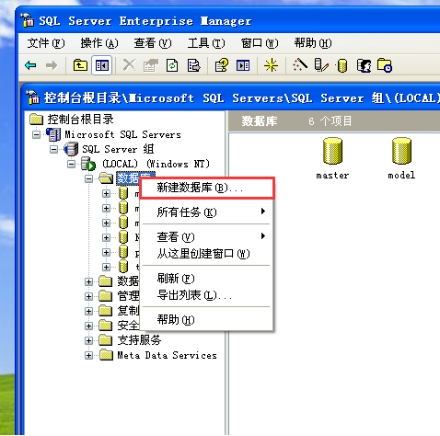Click the yellow star New icon
The image size is (440, 436).
271,65
